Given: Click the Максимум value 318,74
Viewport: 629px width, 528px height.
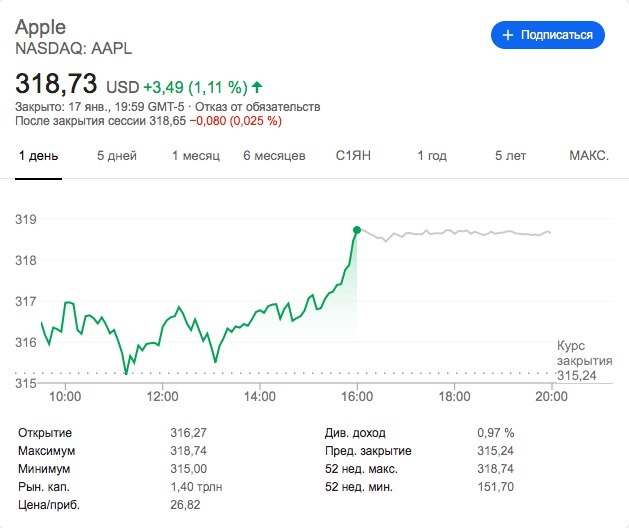Looking at the screenshot, I should point(189,451).
